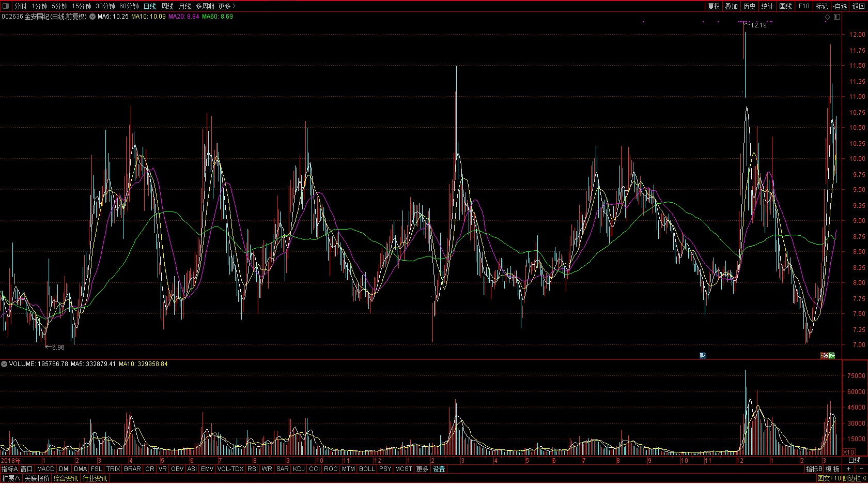Open the 综合资讯 news tab
Screen dimensions: 868x484
(x=66, y=478)
